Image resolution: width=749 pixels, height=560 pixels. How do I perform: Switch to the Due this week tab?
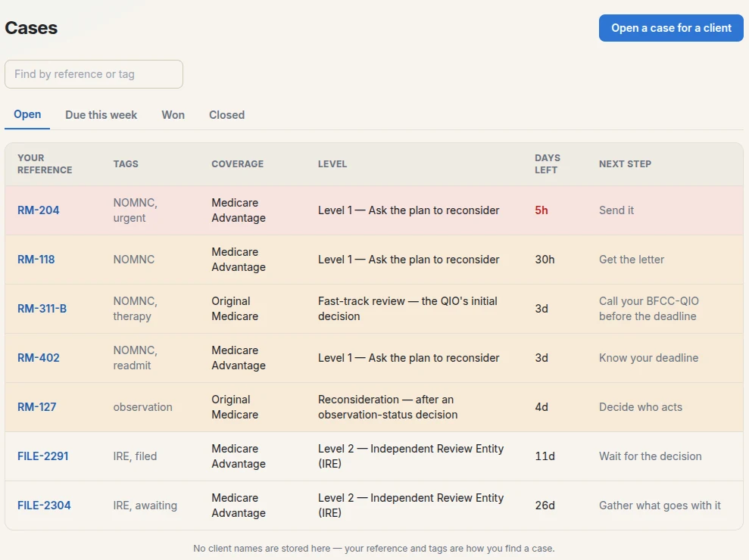101,115
